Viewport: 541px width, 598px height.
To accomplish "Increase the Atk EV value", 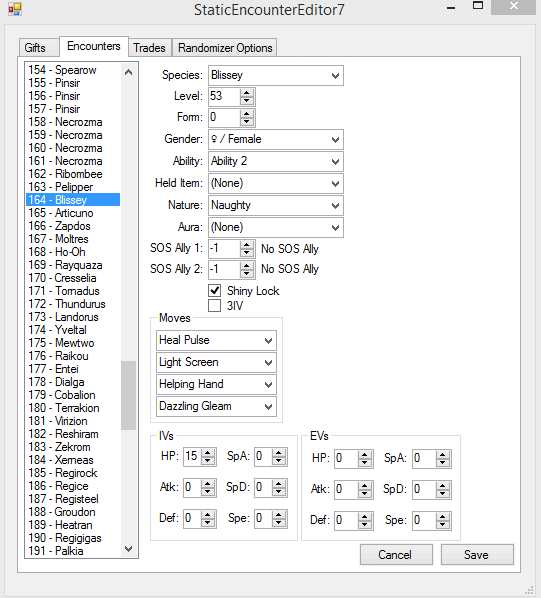I will point(365,486).
